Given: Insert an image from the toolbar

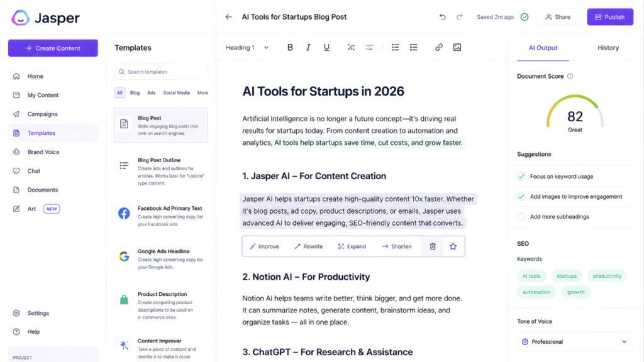Looking at the screenshot, I should [457, 48].
